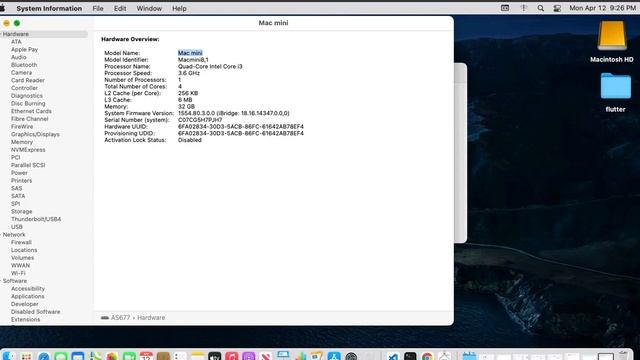Viewport: 640px width, 360px height.
Task: Select FireWire in the sidebar
Action: tap(22, 127)
